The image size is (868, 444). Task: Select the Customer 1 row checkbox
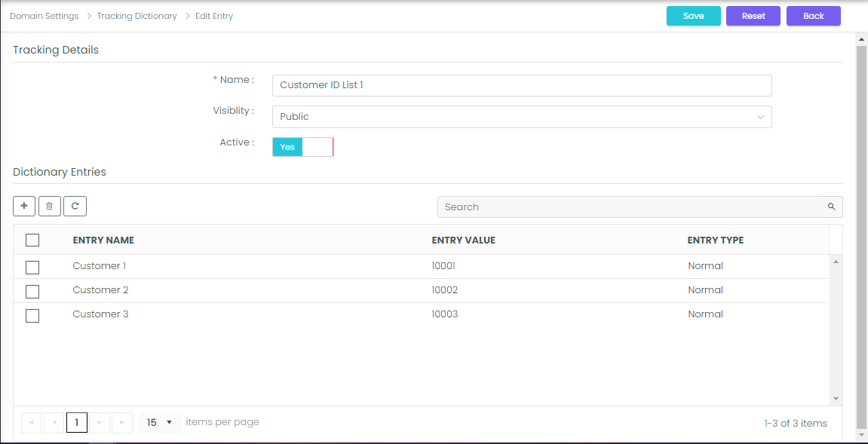tap(32, 268)
